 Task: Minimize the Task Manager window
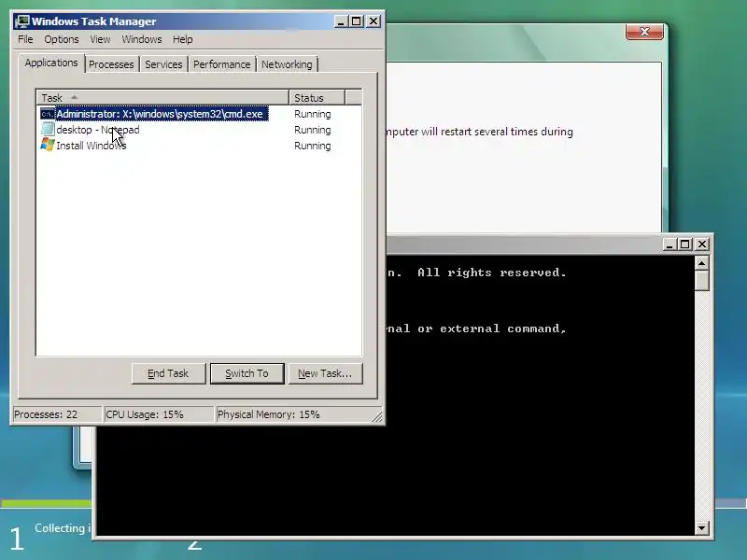[341, 21]
